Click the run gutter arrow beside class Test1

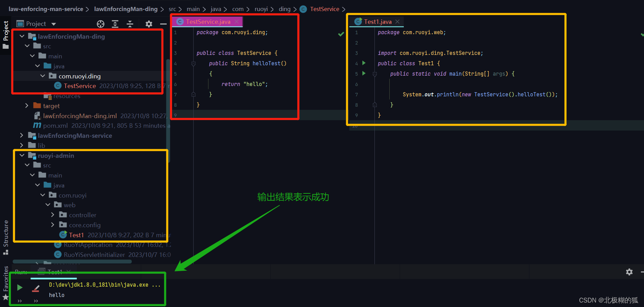click(x=363, y=63)
